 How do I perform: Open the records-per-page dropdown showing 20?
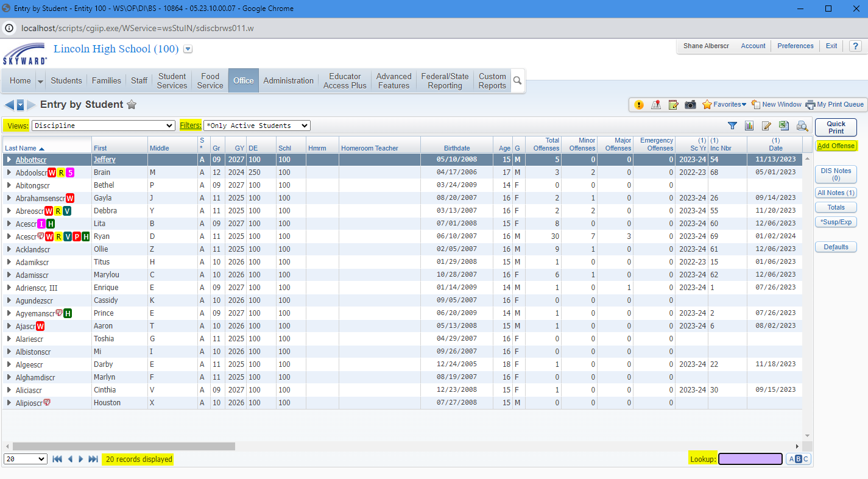coord(26,459)
